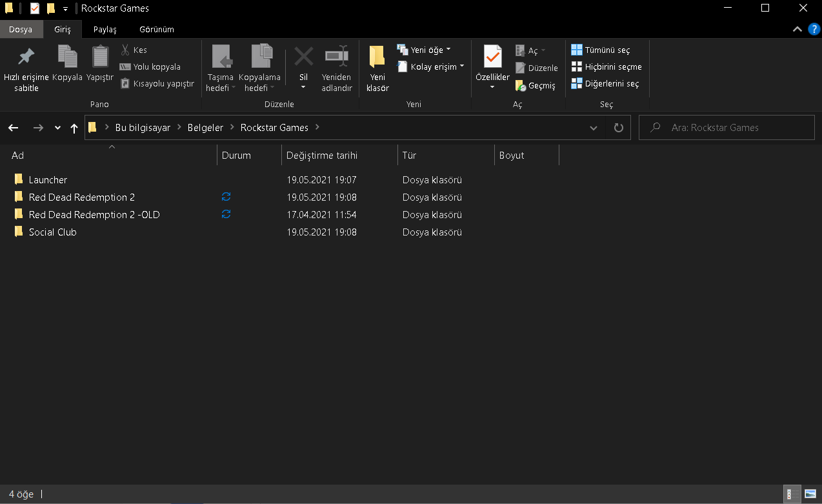The height and width of the screenshot is (504, 822).
Task: Select the Social Club folder
Action: (x=52, y=232)
